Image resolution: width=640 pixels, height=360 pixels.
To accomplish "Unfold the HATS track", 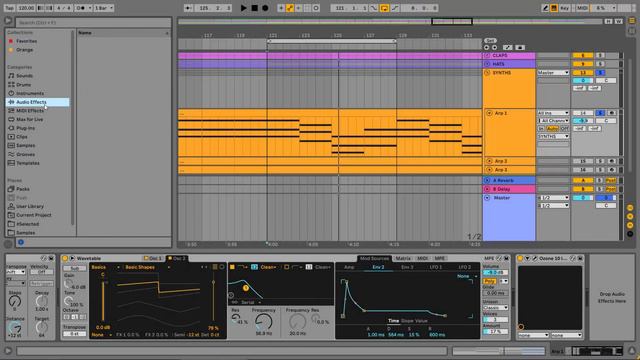I will point(487,64).
